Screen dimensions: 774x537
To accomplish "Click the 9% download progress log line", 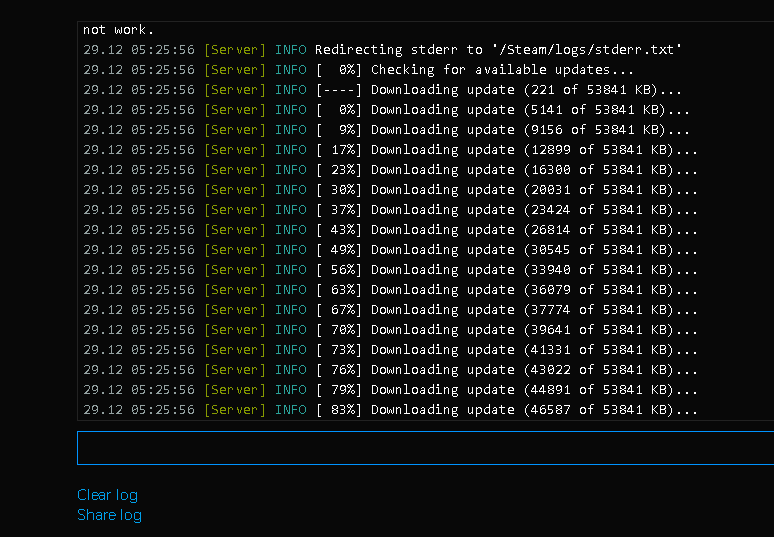I will (x=387, y=130).
